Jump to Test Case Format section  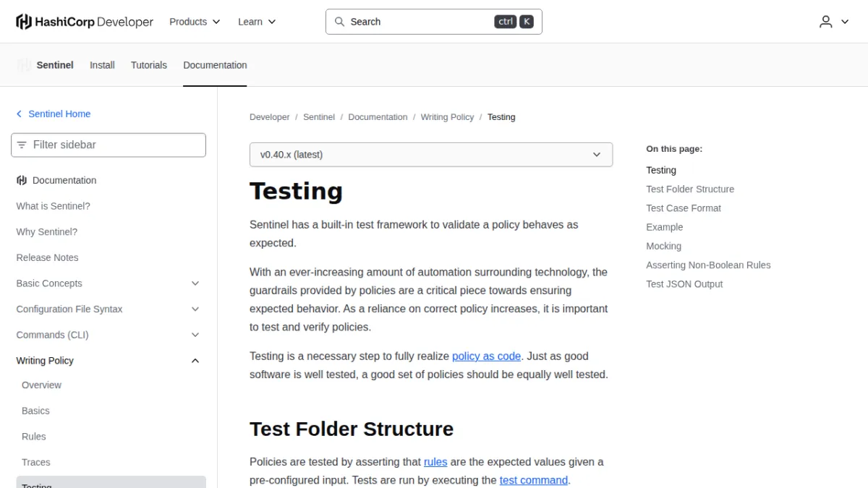684,208
